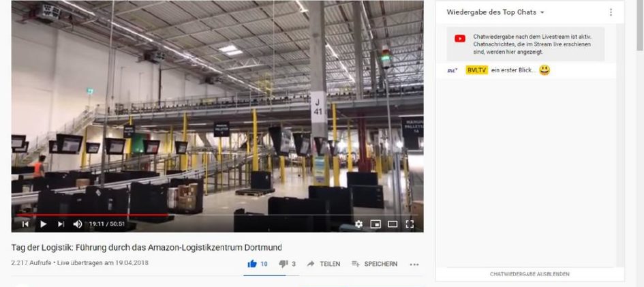Share the video via TEILEN
The width and height of the screenshot is (644, 287).
324,264
